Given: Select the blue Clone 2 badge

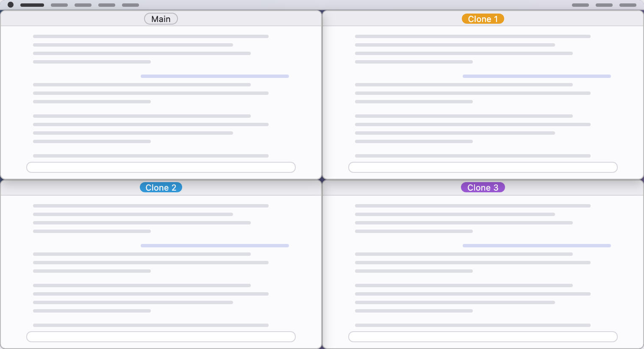Looking at the screenshot, I should 161,188.
